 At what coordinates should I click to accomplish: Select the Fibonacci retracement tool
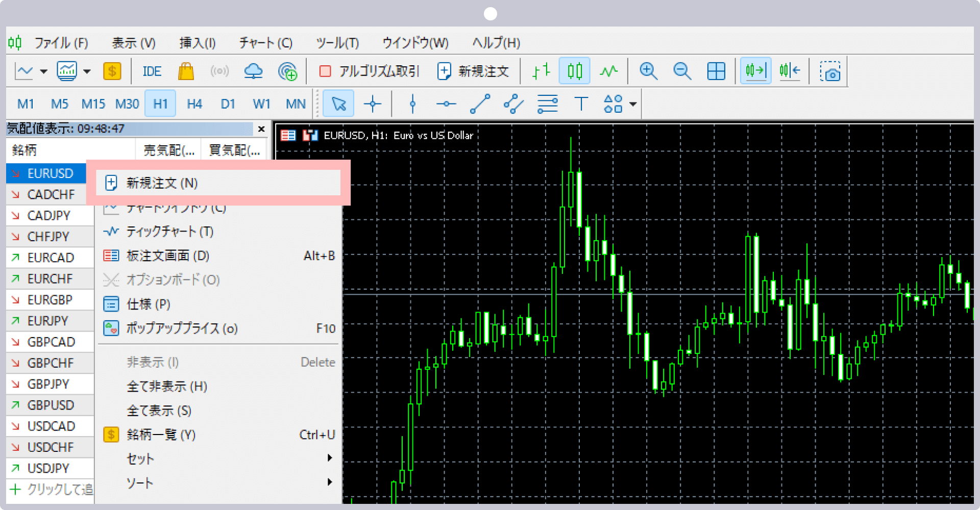pos(547,104)
